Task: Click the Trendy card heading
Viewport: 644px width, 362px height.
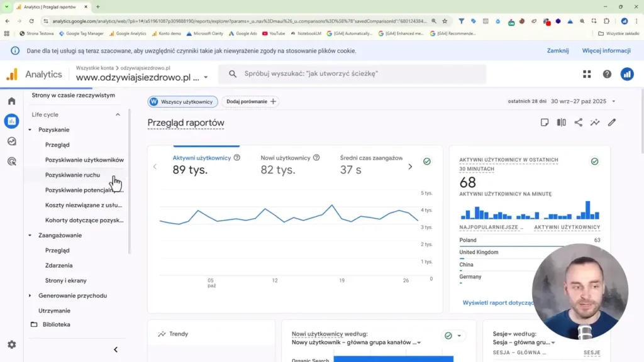Action: (x=179, y=334)
